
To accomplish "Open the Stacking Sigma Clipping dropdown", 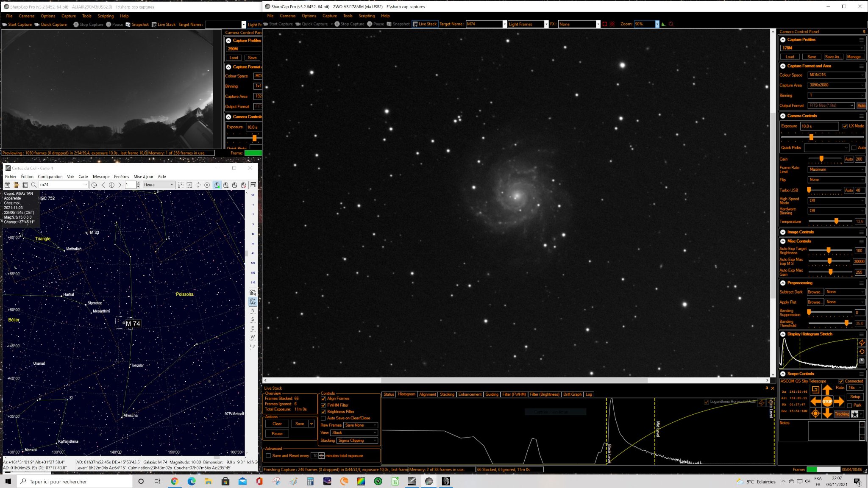I will click(x=357, y=441).
